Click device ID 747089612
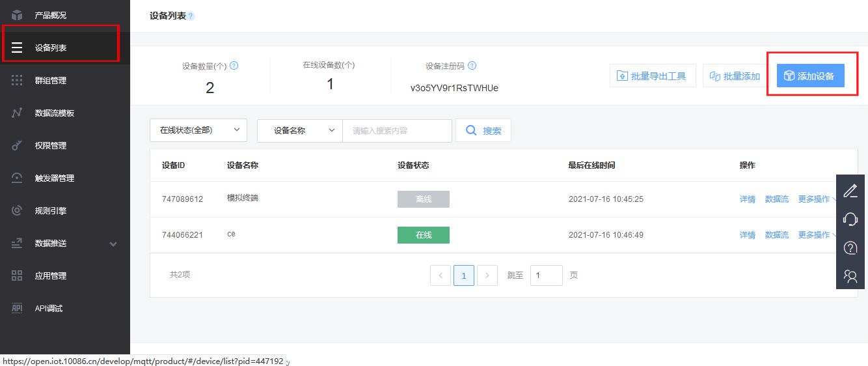This screenshot has width=868, height=366. (x=182, y=199)
